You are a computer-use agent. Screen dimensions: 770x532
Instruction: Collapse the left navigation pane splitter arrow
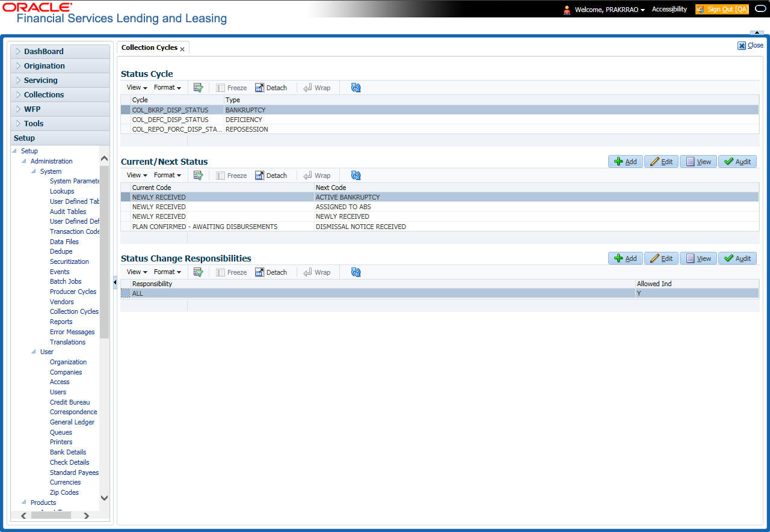point(115,282)
